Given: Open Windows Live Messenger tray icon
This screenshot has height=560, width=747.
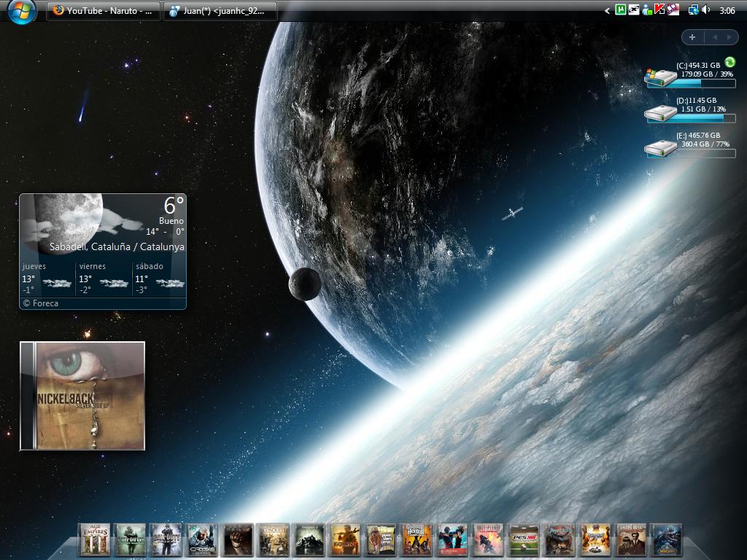Looking at the screenshot, I should pyautogui.click(x=646, y=10).
